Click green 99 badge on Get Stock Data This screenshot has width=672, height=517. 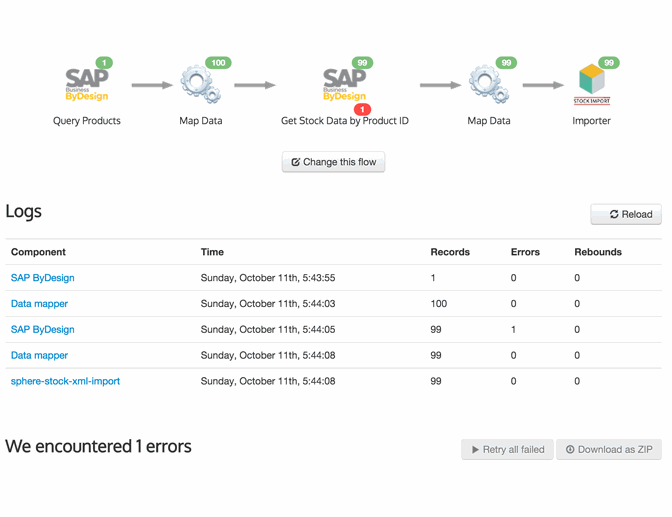click(x=362, y=63)
